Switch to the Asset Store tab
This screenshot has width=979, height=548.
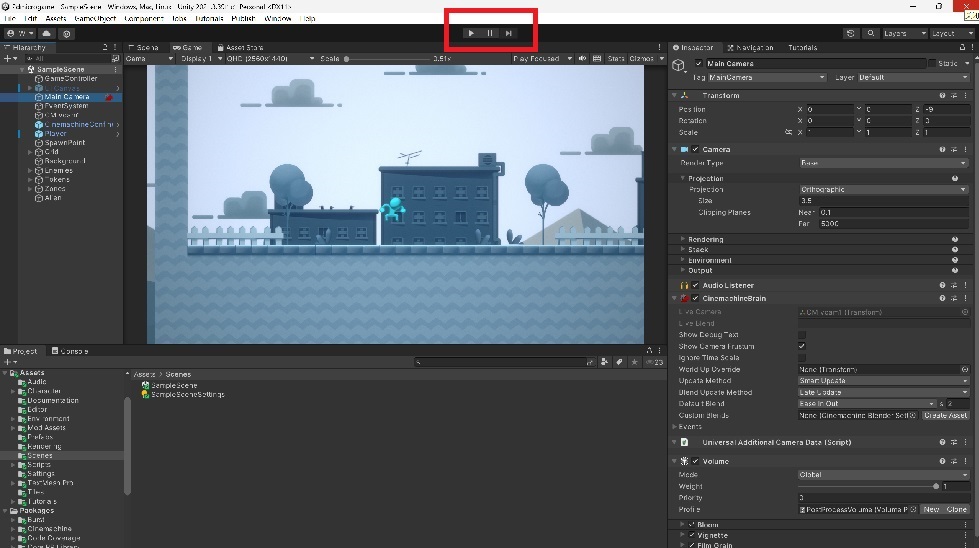click(240, 47)
